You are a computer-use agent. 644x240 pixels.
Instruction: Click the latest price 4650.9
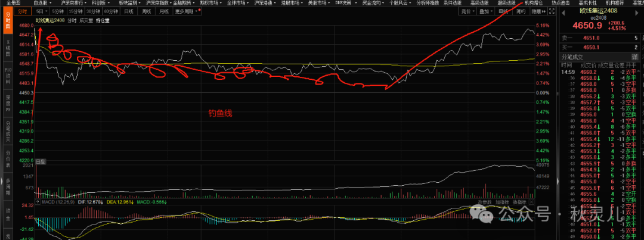click(x=587, y=26)
